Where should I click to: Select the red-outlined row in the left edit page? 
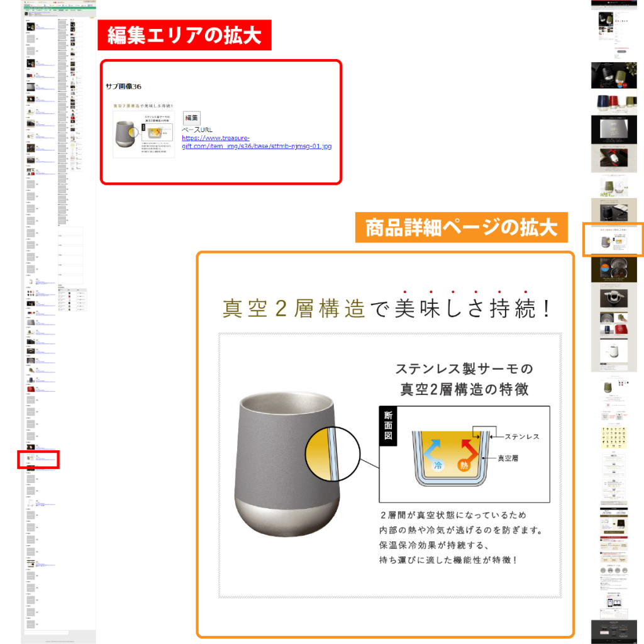click(39, 459)
